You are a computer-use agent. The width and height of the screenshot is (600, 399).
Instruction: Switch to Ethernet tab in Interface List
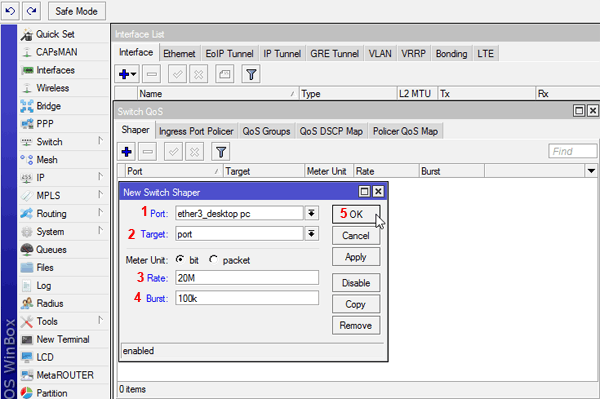pyautogui.click(x=179, y=54)
